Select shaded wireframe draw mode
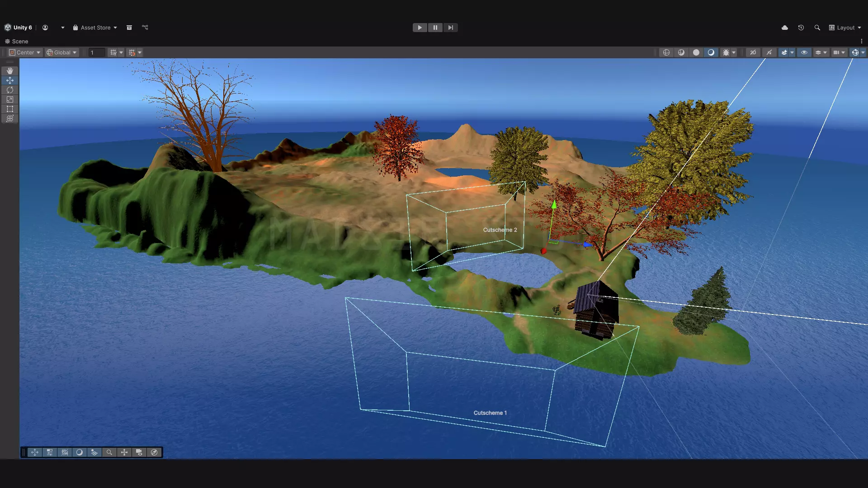868x488 pixels. 681,52
